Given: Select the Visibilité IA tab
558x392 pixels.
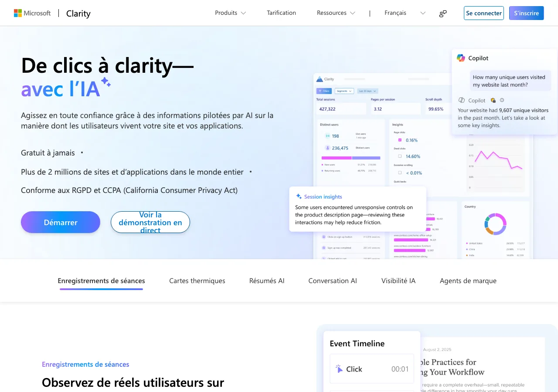Looking at the screenshot, I should 398,281.
